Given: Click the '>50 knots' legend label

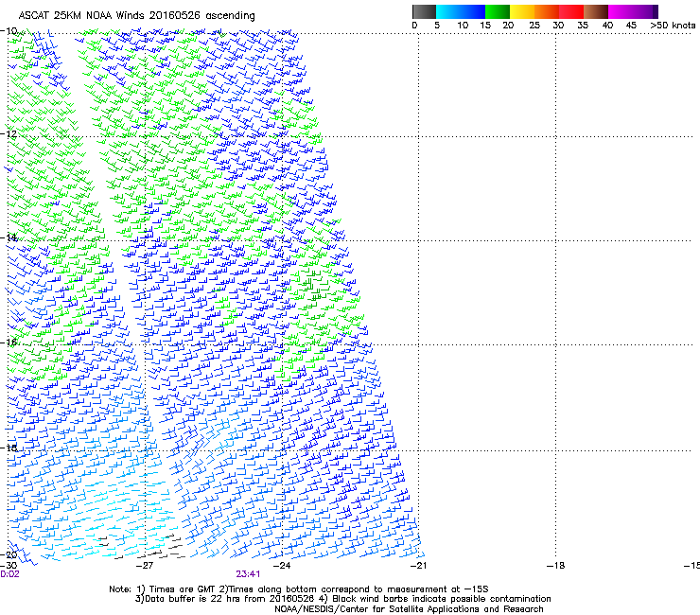Looking at the screenshot, I should pos(673,26).
